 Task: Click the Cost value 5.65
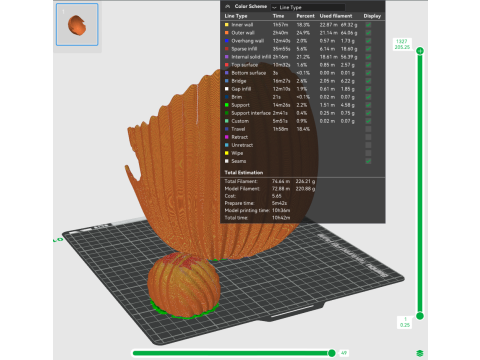click(x=277, y=196)
